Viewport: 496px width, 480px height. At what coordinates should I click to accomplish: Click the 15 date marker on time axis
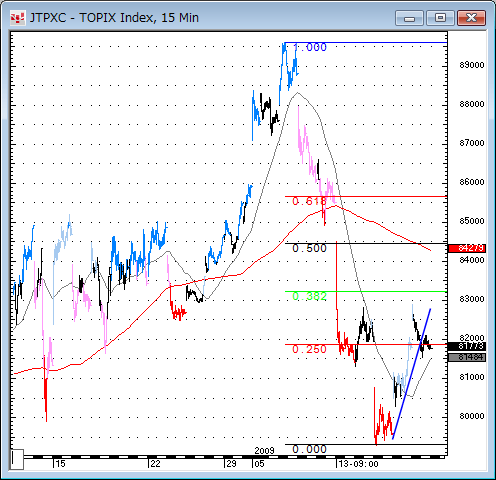[60, 464]
